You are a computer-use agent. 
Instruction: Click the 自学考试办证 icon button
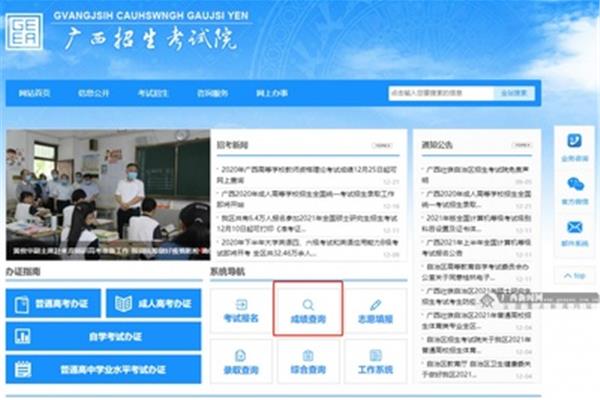click(103, 336)
